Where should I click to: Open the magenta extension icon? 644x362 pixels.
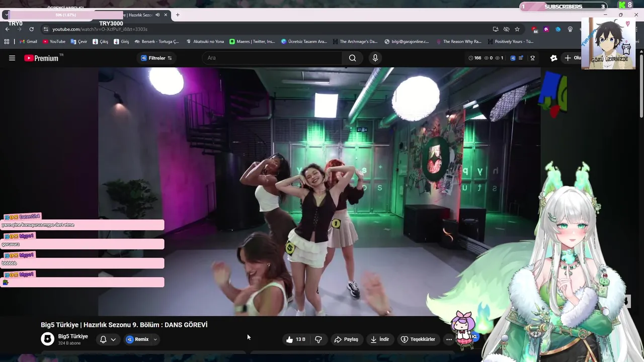[546, 29]
